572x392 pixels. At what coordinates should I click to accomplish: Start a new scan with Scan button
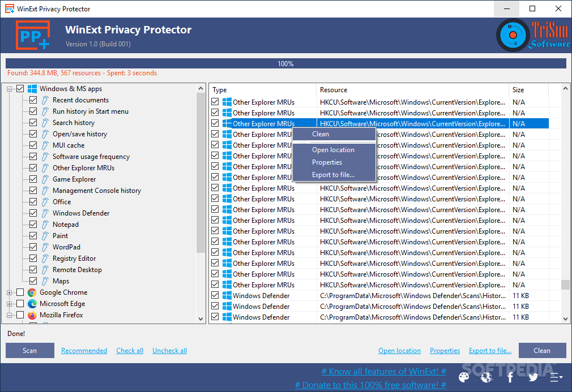pyautogui.click(x=30, y=351)
